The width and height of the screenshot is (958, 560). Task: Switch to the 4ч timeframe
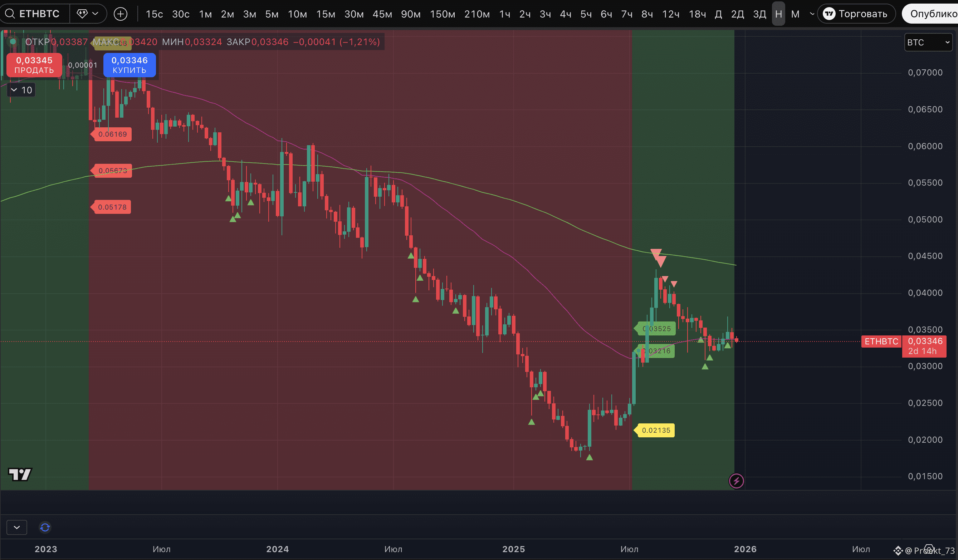click(565, 14)
